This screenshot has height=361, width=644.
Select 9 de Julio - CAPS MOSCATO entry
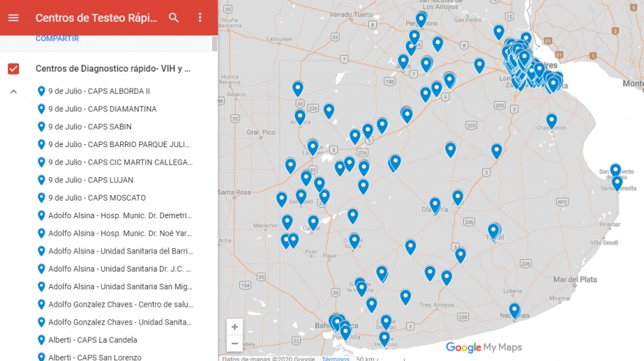pyautogui.click(x=97, y=198)
